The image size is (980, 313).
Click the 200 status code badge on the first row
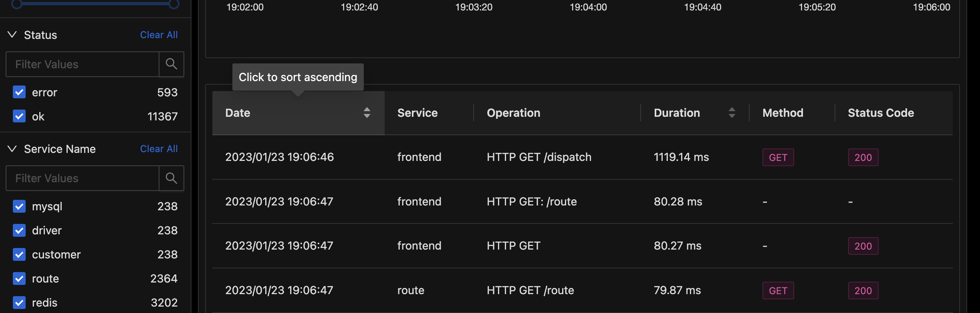(x=863, y=157)
